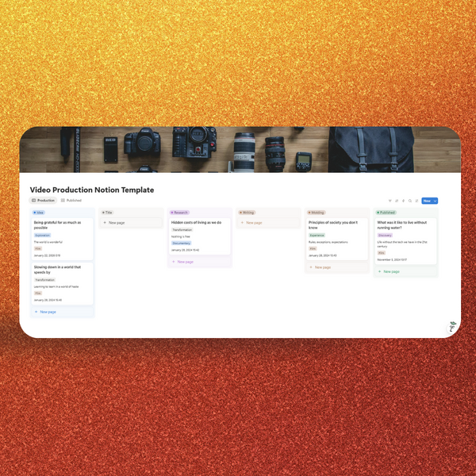Click 'Life without the tech we have' description

pos(402,244)
